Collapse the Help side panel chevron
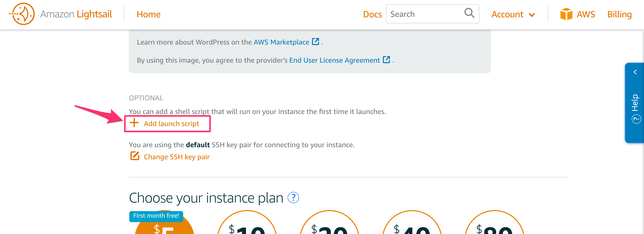 point(635,72)
